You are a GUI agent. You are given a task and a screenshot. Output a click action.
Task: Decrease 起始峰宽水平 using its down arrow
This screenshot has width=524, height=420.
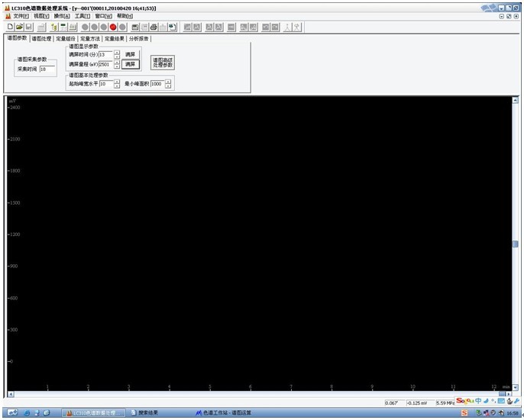(x=117, y=86)
